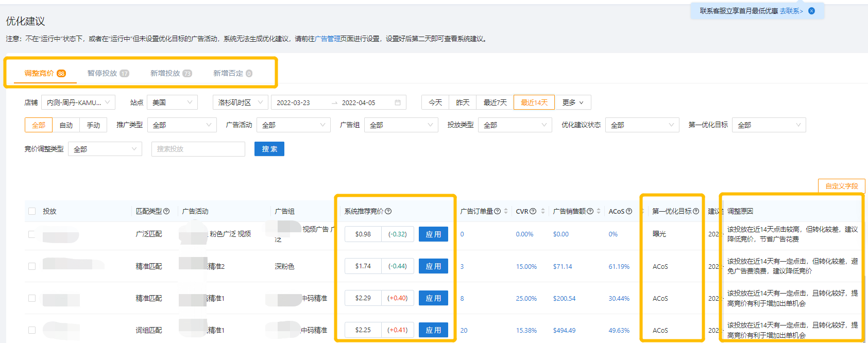Expand the 优化建议状态 dropdown
868x343 pixels.
(642, 125)
